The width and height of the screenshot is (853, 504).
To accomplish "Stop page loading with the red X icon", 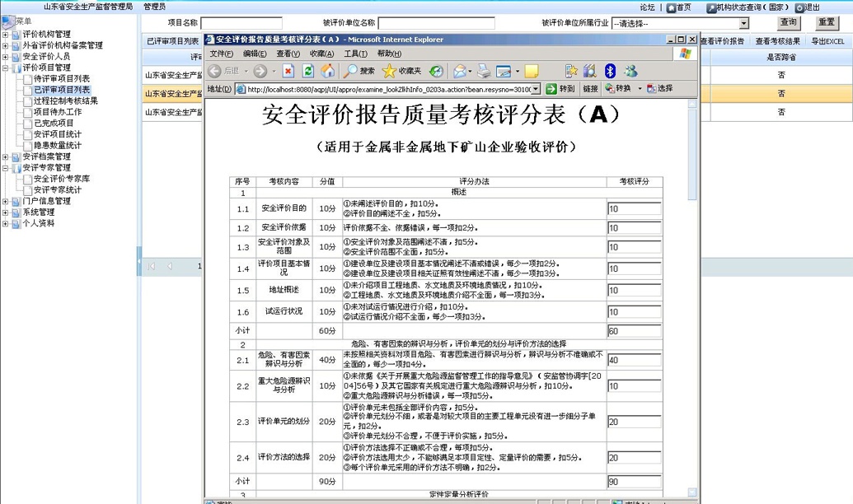I will (x=286, y=71).
